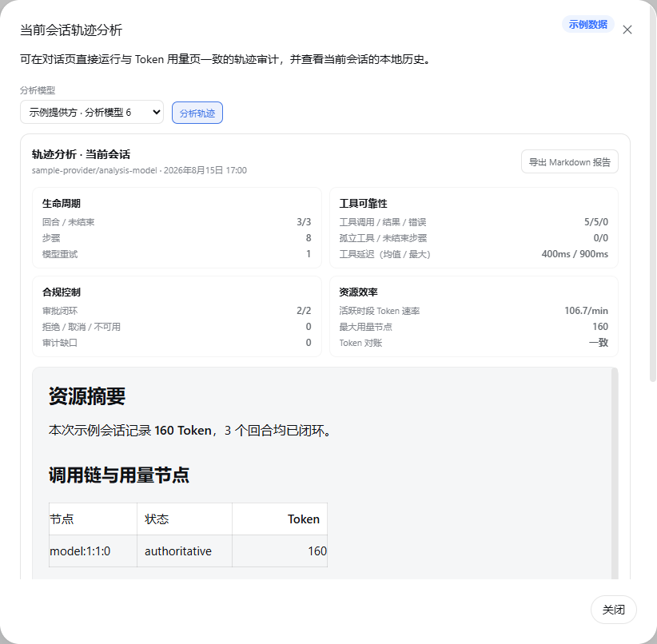
Task: Click the 合规控制 card title
Action: (62, 292)
